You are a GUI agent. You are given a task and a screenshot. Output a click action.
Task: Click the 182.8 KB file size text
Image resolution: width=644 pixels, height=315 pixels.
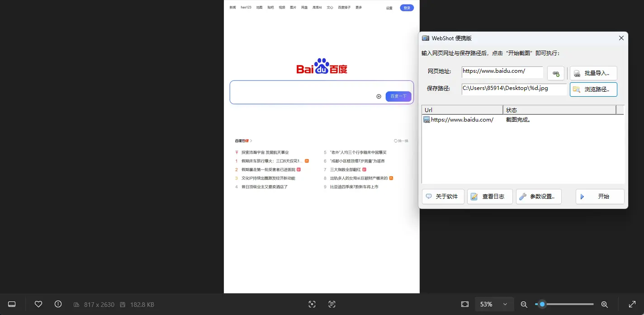142,305
